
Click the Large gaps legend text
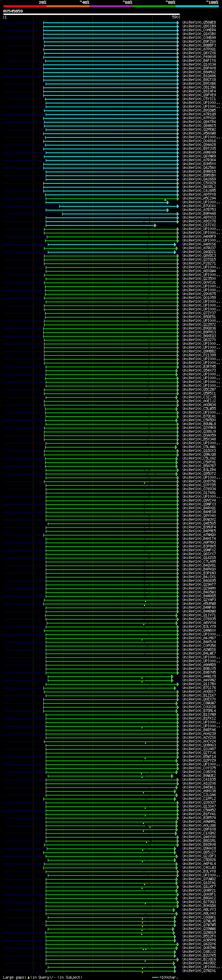pos(15,977)
